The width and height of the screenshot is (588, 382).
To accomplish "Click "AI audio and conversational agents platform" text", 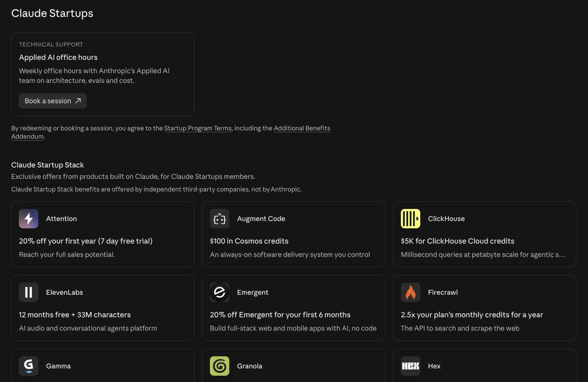I will tap(88, 328).
